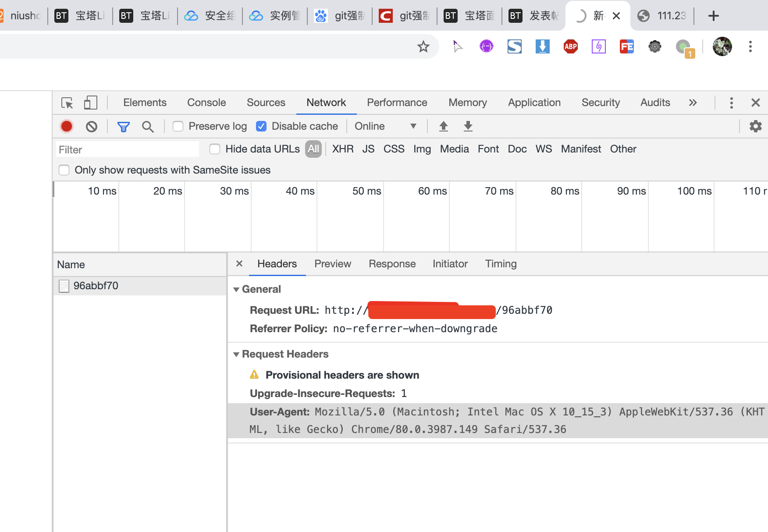This screenshot has width=768, height=532.
Task: Click the extension icon with badge 1
Action: click(685, 48)
